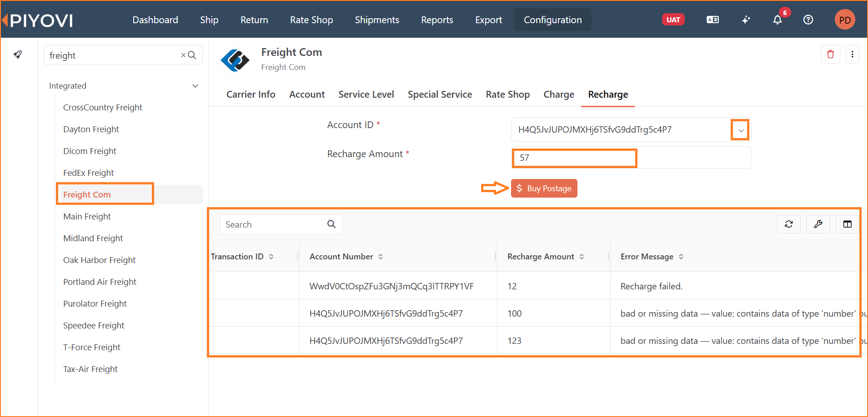
Task: Open the Reports menu
Action: click(437, 20)
